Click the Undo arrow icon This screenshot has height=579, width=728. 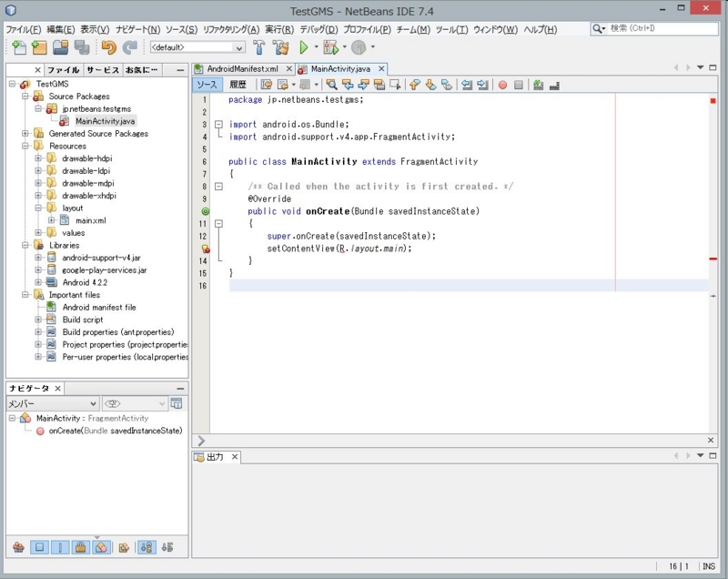pyautogui.click(x=108, y=47)
